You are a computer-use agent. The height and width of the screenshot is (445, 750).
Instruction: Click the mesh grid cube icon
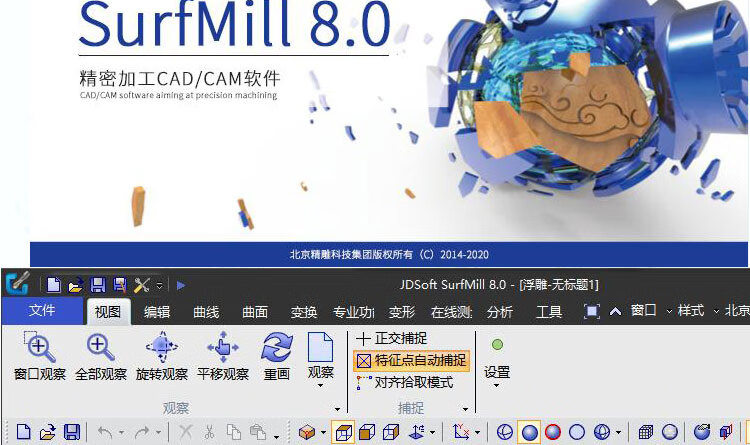[646, 433]
